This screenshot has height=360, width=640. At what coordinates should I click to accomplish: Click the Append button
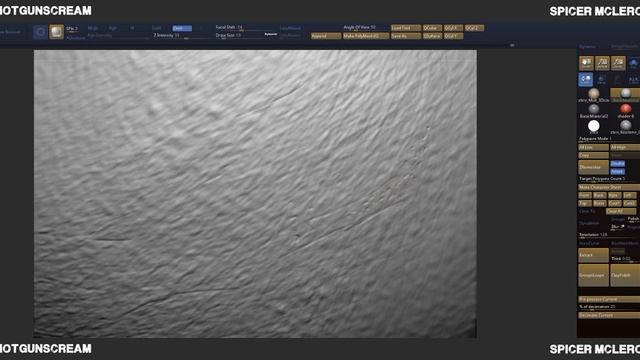326,36
